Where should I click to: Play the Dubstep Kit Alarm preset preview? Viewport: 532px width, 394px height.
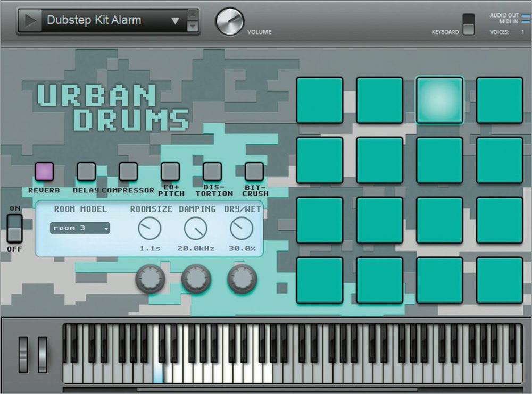pyautogui.click(x=30, y=21)
